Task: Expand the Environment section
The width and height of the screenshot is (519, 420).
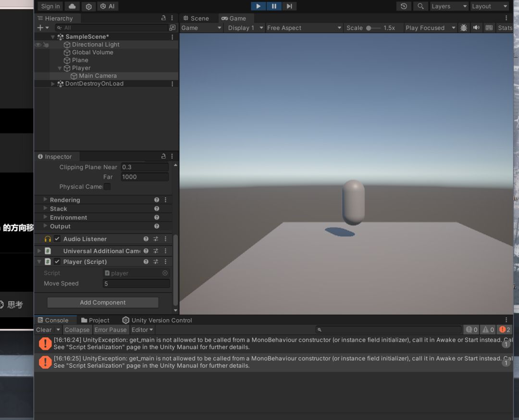Action: (x=45, y=217)
